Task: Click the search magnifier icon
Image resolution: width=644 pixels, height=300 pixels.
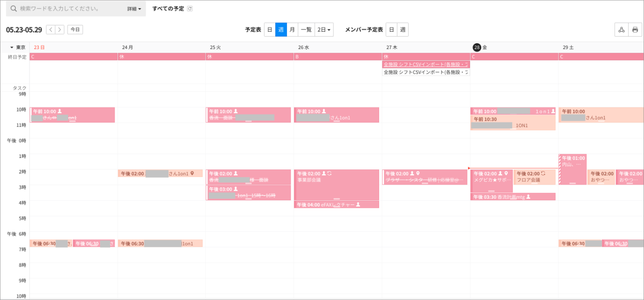Action: click(x=13, y=9)
